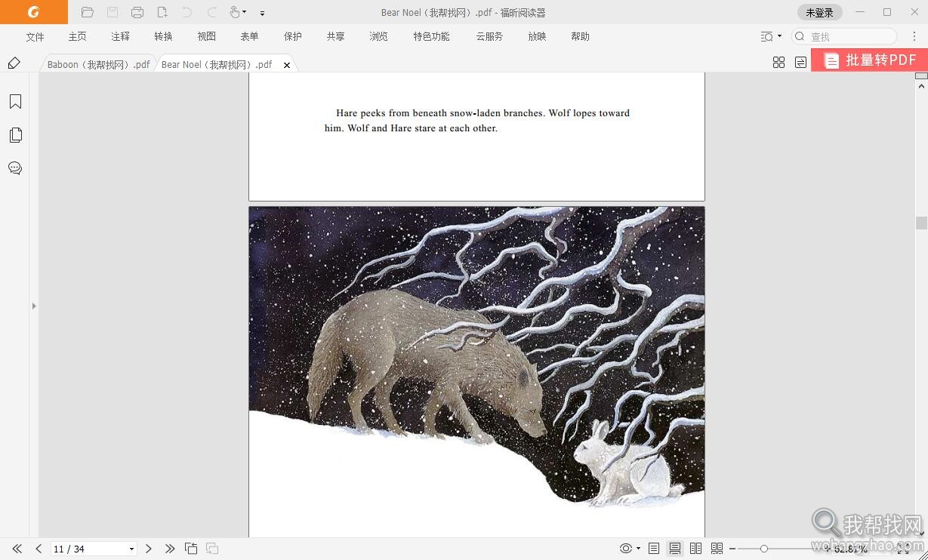
Task: Click the fullscreen icon in status bar
Action: point(904,549)
